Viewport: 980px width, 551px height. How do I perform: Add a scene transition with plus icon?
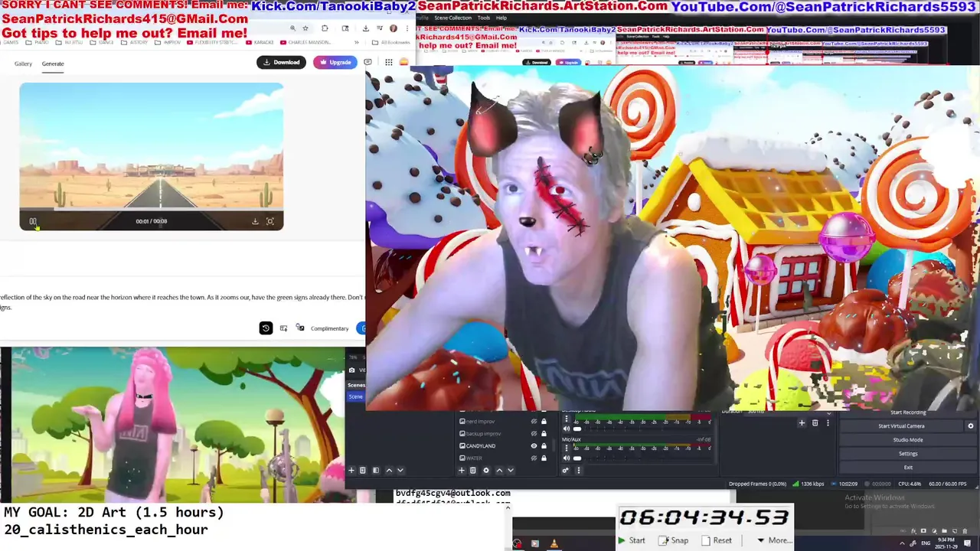pyautogui.click(x=802, y=423)
